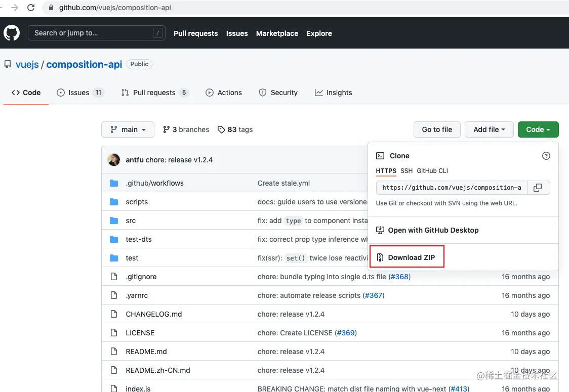Click the Go to file button

point(437,129)
